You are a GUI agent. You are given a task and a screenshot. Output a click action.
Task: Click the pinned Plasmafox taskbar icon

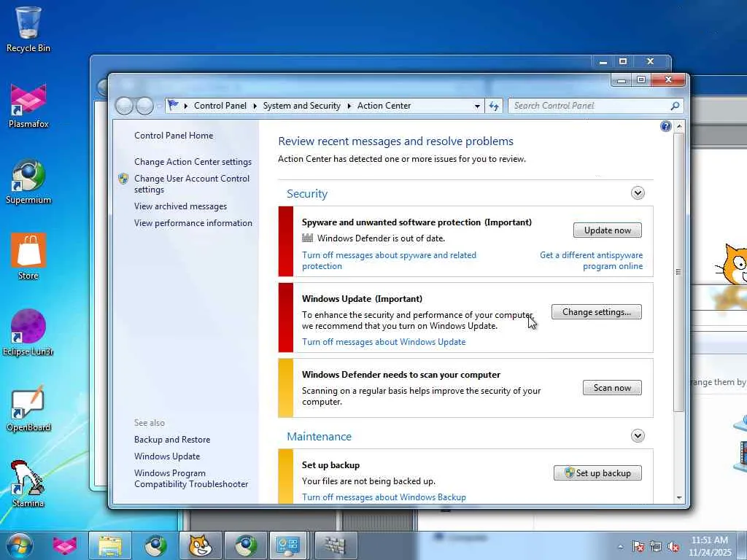pos(64,545)
